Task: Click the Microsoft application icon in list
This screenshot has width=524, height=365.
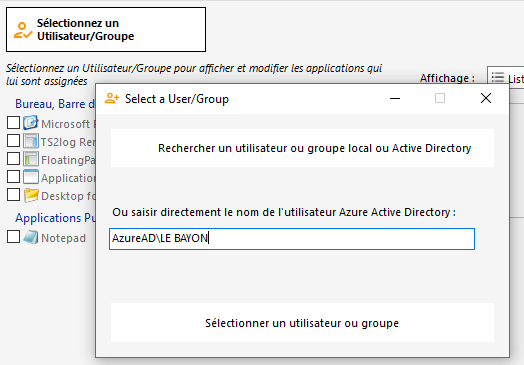Action: [x=31, y=123]
